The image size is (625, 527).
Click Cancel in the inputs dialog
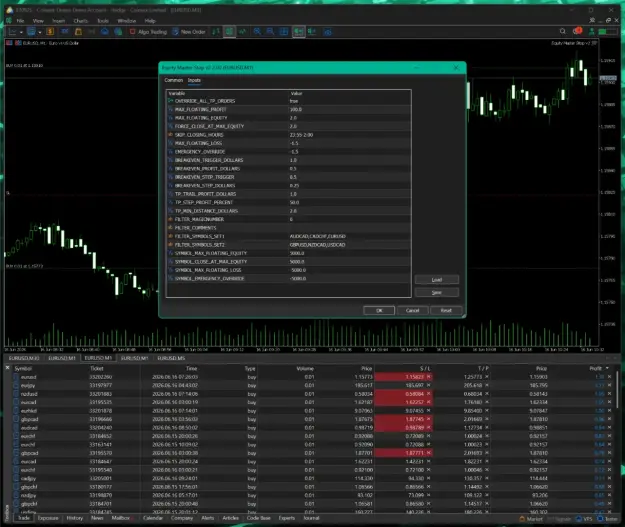413,310
